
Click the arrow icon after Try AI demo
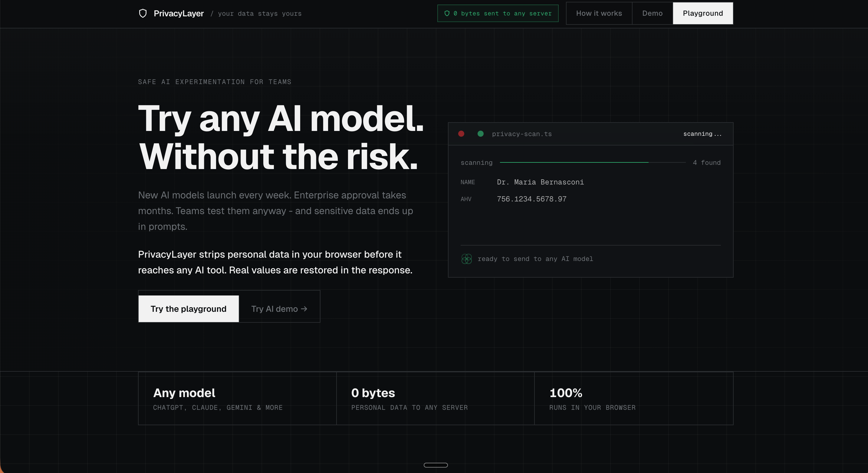304,309
